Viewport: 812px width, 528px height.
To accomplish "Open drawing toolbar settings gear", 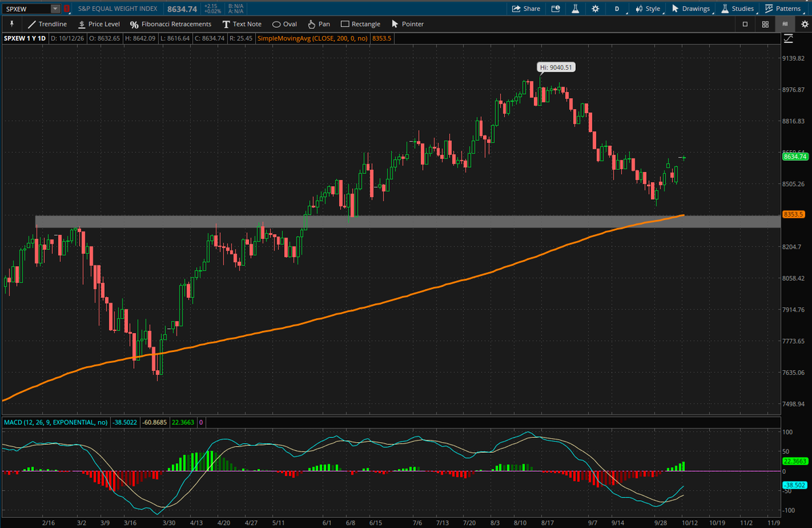I will [805, 24].
